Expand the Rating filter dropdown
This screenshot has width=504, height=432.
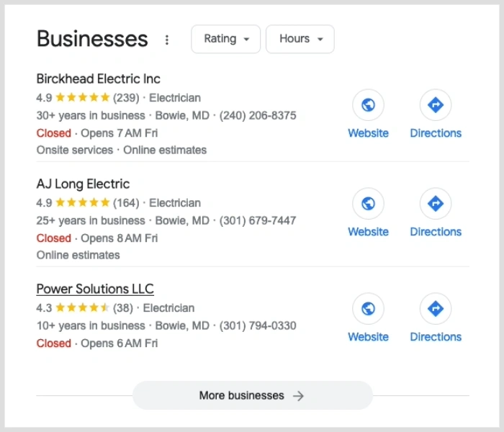point(225,39)
